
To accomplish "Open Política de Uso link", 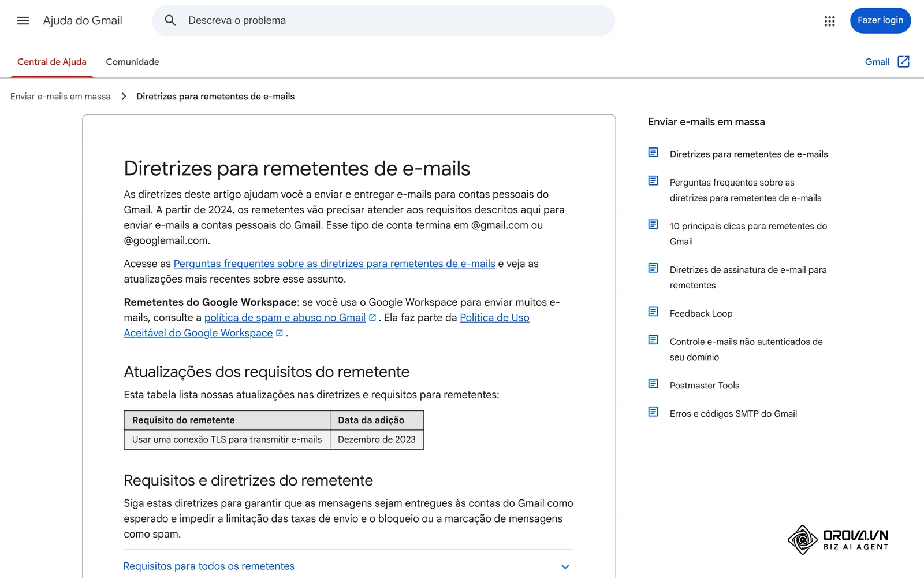I will pyautogui.click(x=494, y=318).
